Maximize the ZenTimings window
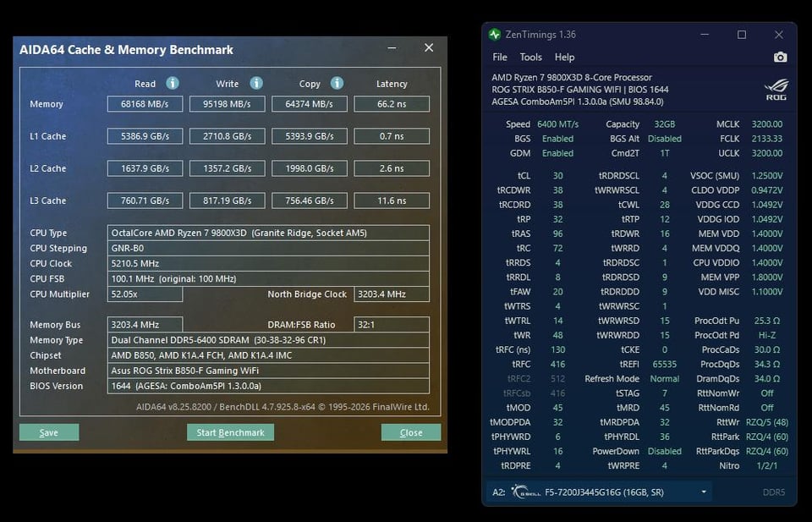The height and width of the screenshot is (522, 812). pyautogui.click(x=742, y=35)
